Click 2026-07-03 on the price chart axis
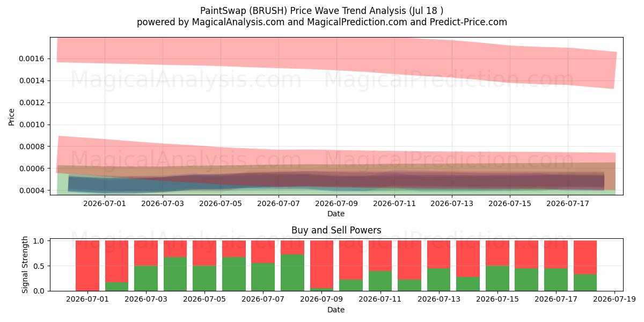Image resolution: width=644 pixels, height=322 pixels. pos(163,203)
